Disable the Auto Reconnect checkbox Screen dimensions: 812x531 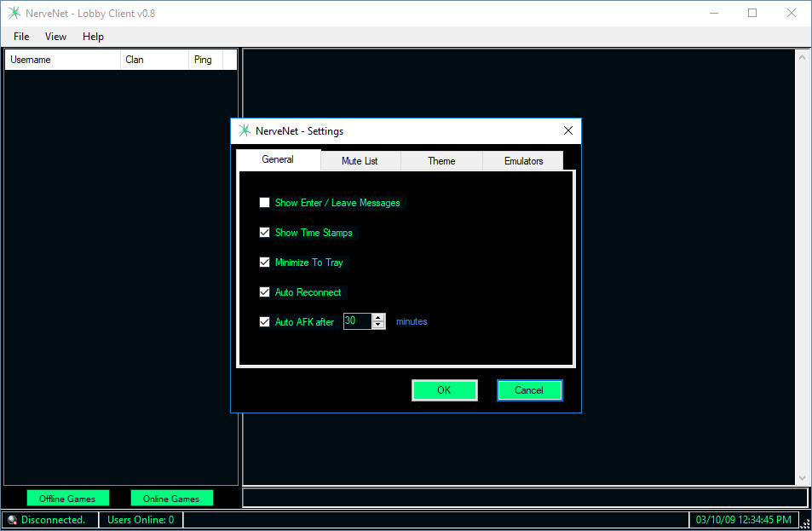click(x=265, y=292)
